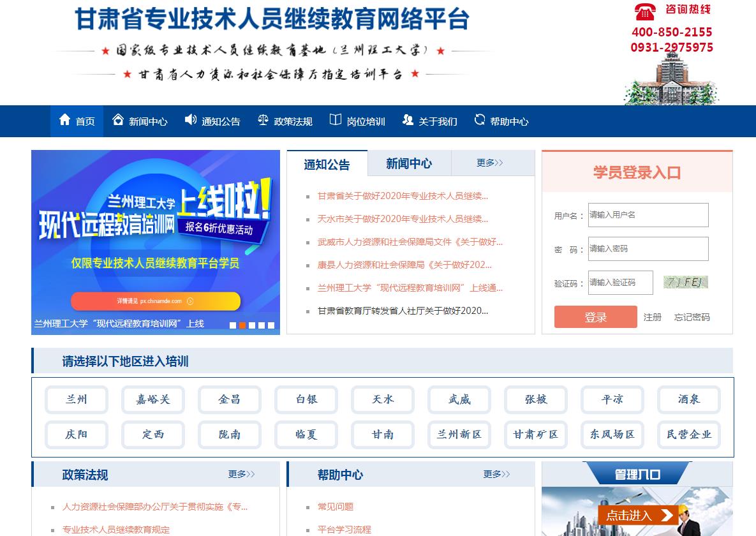The image size is (756, 536).
Task: Click the speaker icon for 通知公告
Action: point(191,120)
